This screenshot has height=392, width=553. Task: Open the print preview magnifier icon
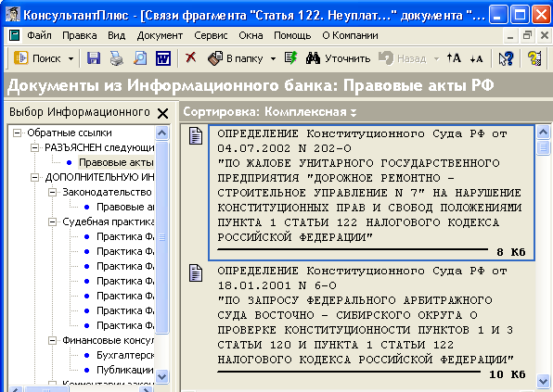(140, 58)
